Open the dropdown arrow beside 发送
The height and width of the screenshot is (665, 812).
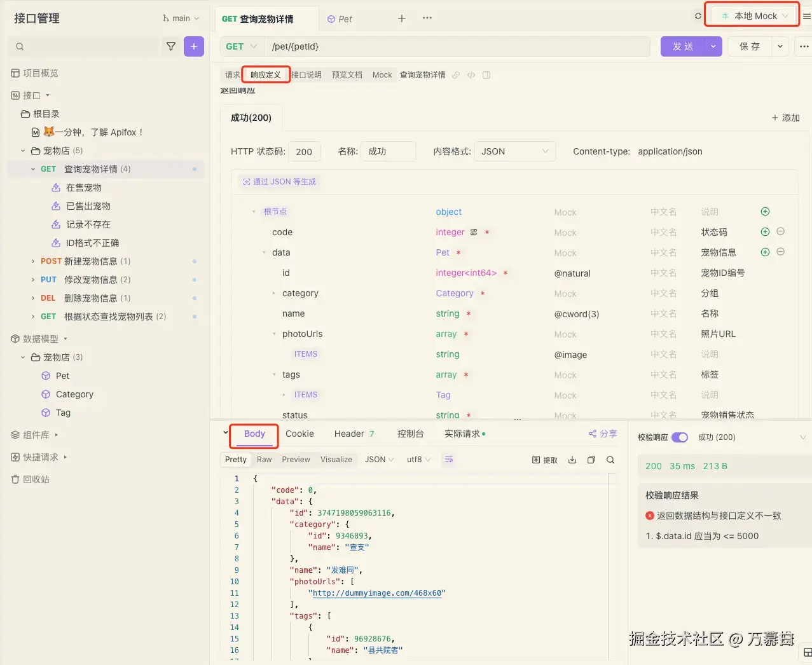coord(713,46)
